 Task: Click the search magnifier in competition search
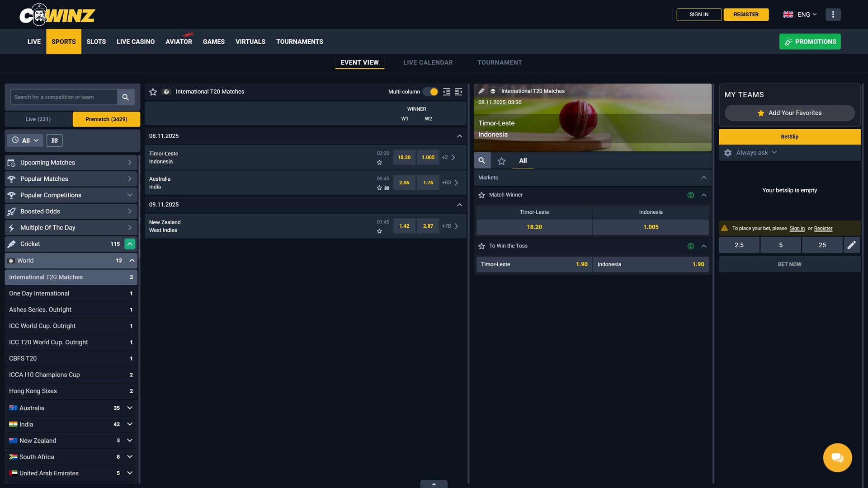[x=126, y=97]
